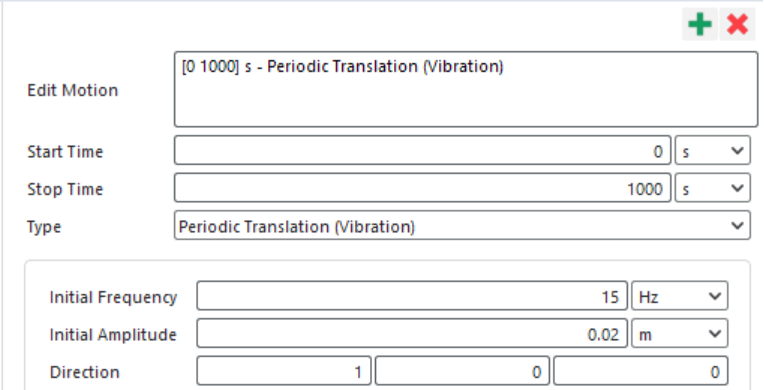Click empty space in the Edit Motion list
The height and width of the screenshot is (390, 764).
tap(466, 102)
